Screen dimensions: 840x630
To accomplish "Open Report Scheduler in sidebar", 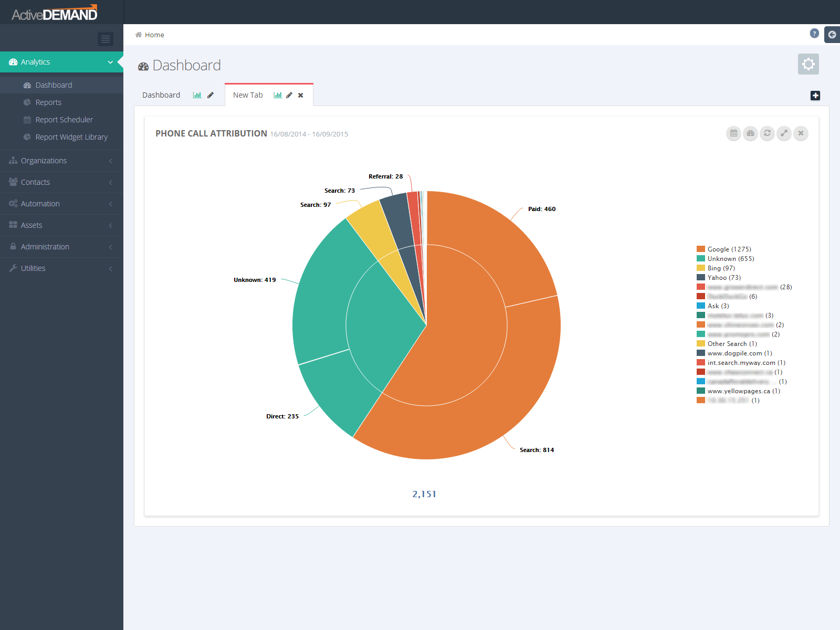I will point(64,120).
